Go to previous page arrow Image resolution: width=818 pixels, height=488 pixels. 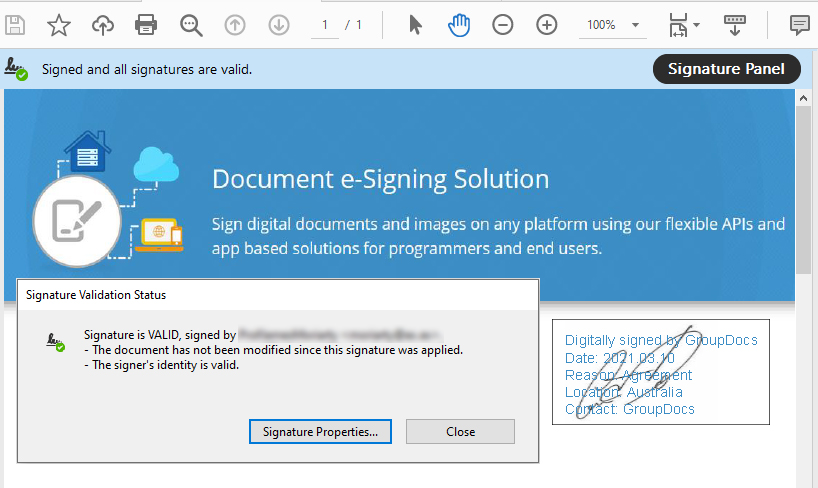(235, 25)
